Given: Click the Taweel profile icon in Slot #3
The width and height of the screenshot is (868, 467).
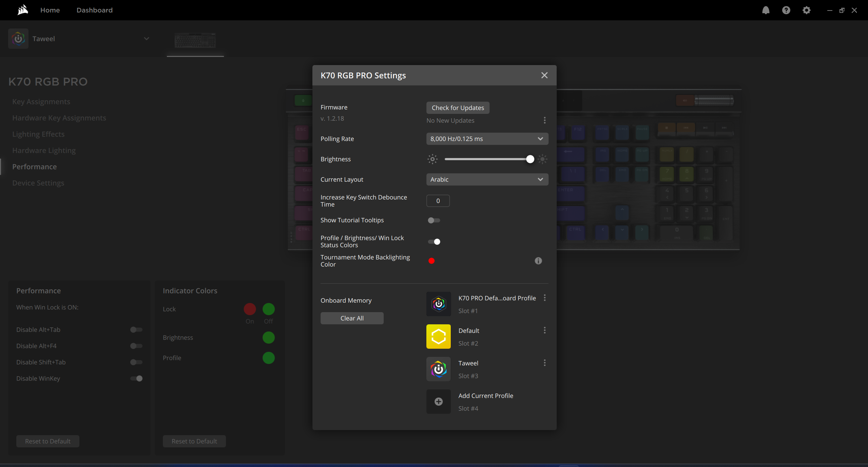Looking at the screenshot, I should (439, 369).
